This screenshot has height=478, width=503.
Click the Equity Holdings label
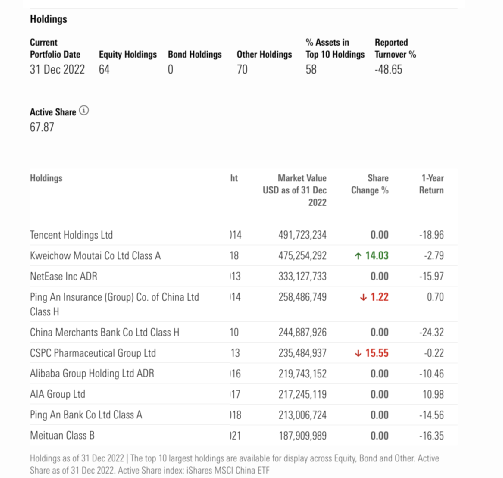(x=128, y=54)
